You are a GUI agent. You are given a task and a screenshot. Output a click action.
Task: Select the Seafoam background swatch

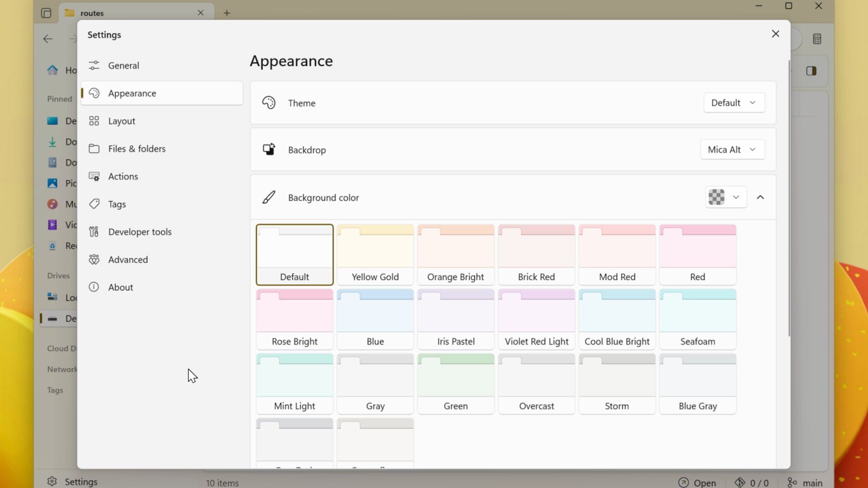(x=698, y=319)
